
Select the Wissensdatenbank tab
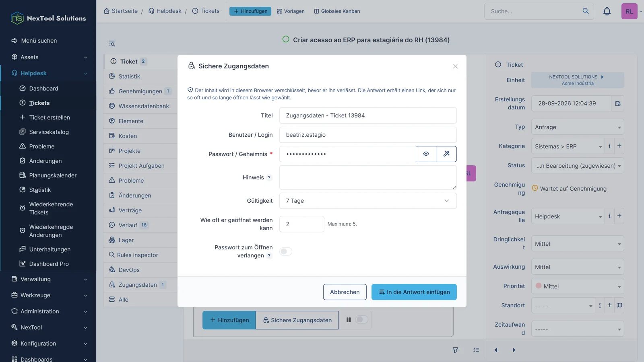click(x=140, y=106)
